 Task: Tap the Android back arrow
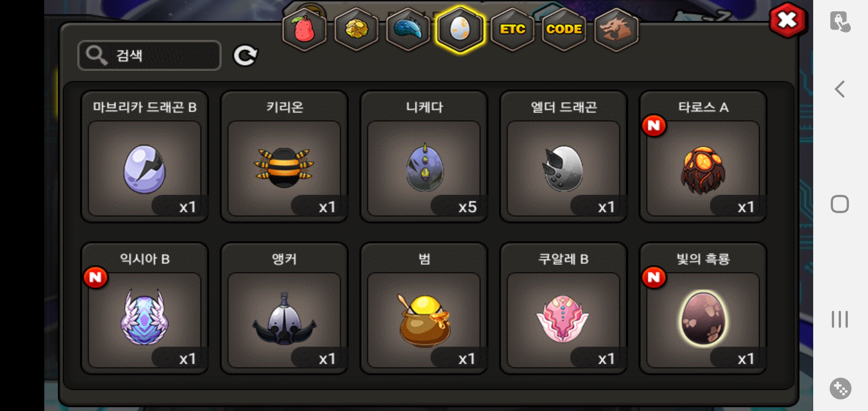840,89
